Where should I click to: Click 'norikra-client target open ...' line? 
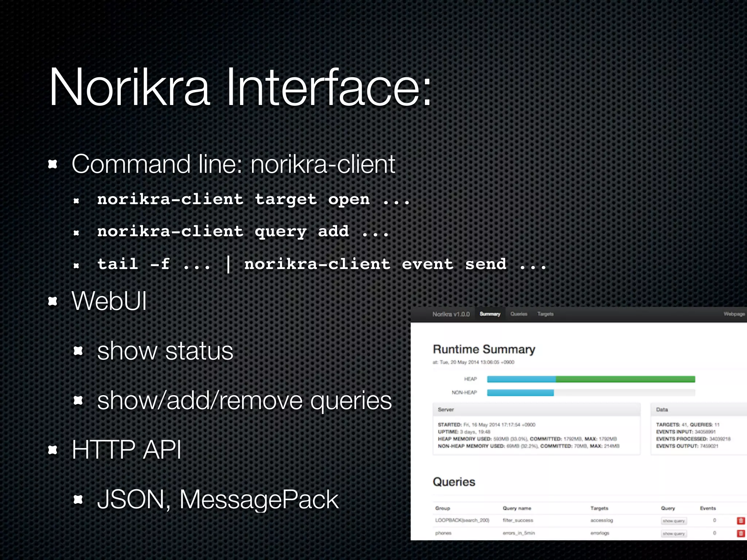(254, 199)
